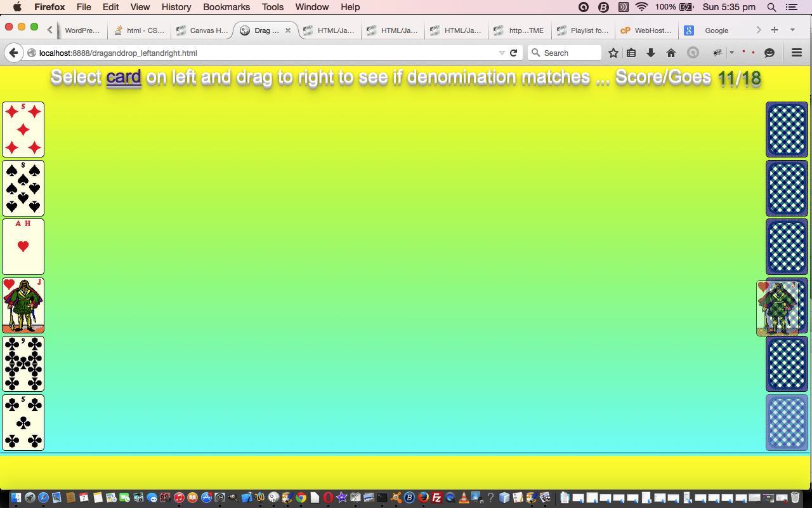Open FileZilla from the Dock
Image resolution: width=812 pixels, height=508 pixels.
click(436, 498)
